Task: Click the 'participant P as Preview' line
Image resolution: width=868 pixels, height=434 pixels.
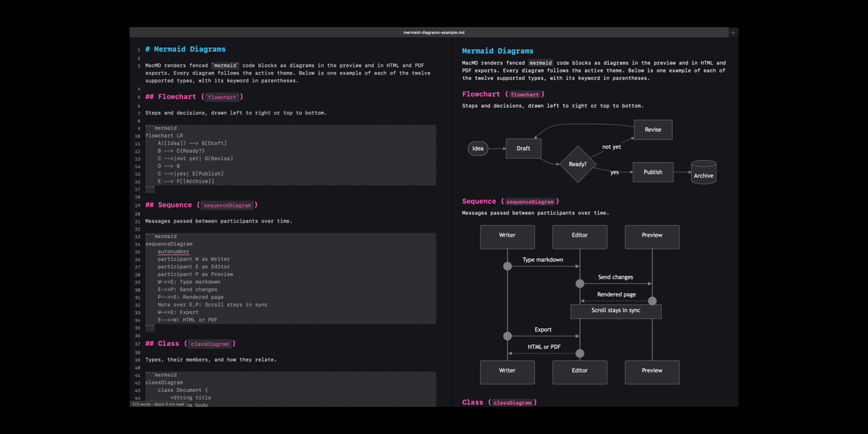Action: point(195,275)
